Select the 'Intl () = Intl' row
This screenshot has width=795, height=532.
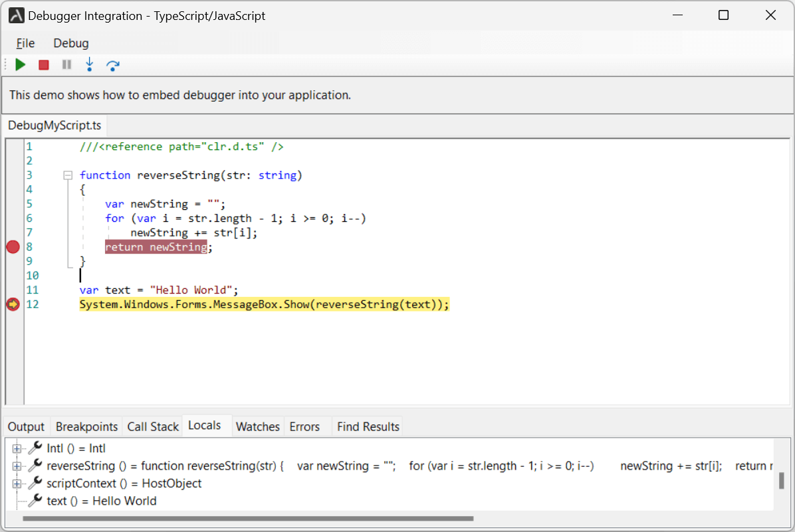[x=76, y=448]
